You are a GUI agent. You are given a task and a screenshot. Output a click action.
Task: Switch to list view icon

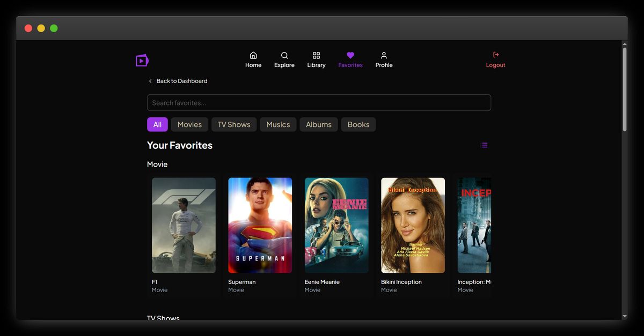tap(484, 145)
